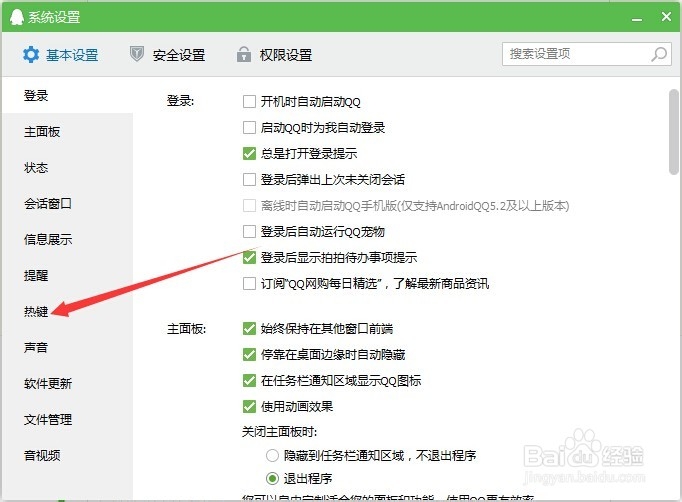Open the 基本设置 tab

point(60,55)
